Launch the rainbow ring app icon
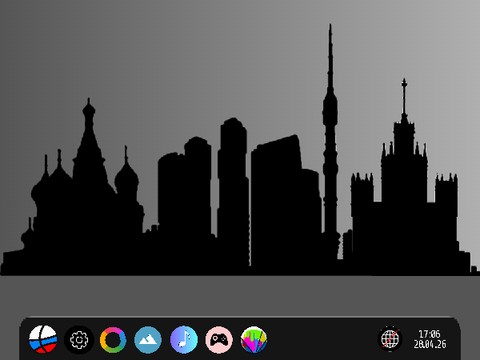 pos(113,340)
